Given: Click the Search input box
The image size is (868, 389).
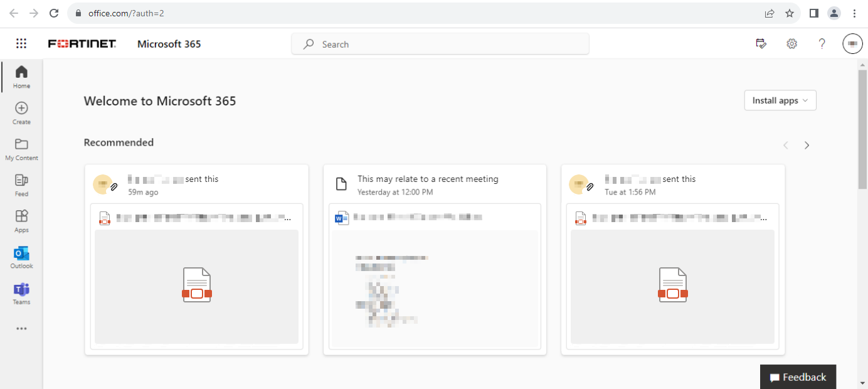Looking at the screenshot, I should point(440,45).
